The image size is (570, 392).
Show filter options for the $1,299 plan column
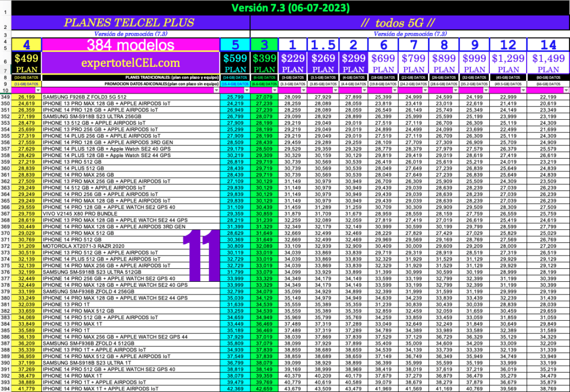point(523,90)
